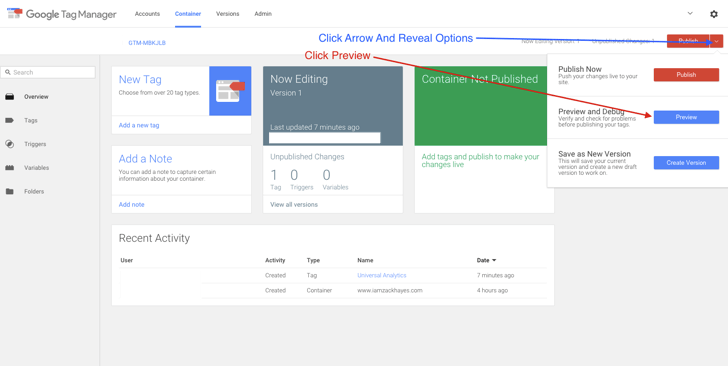Click the Variables sidebar icon

(x=9, y=168)
